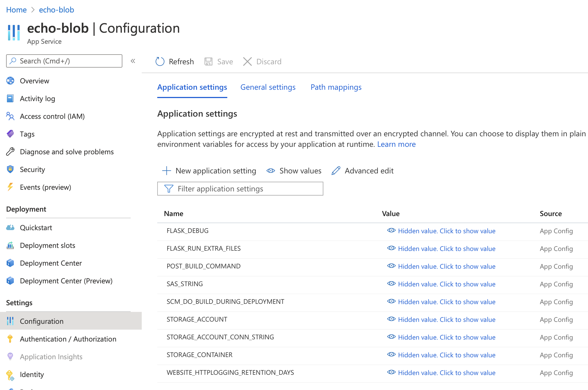
Task: Click echo-blob breadcrumb link
Action: [x=56, y=10]
